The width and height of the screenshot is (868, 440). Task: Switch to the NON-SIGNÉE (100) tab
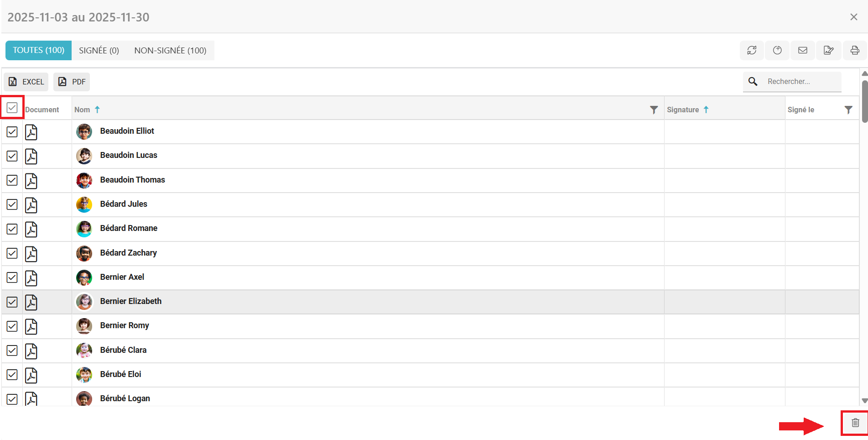[x=170, y=50]
